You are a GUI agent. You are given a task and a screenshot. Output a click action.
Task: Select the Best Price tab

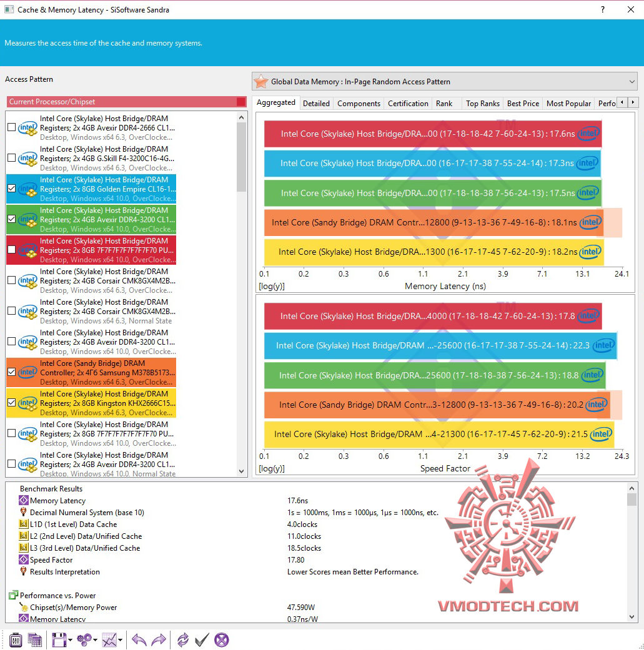[x=523, y=103]
